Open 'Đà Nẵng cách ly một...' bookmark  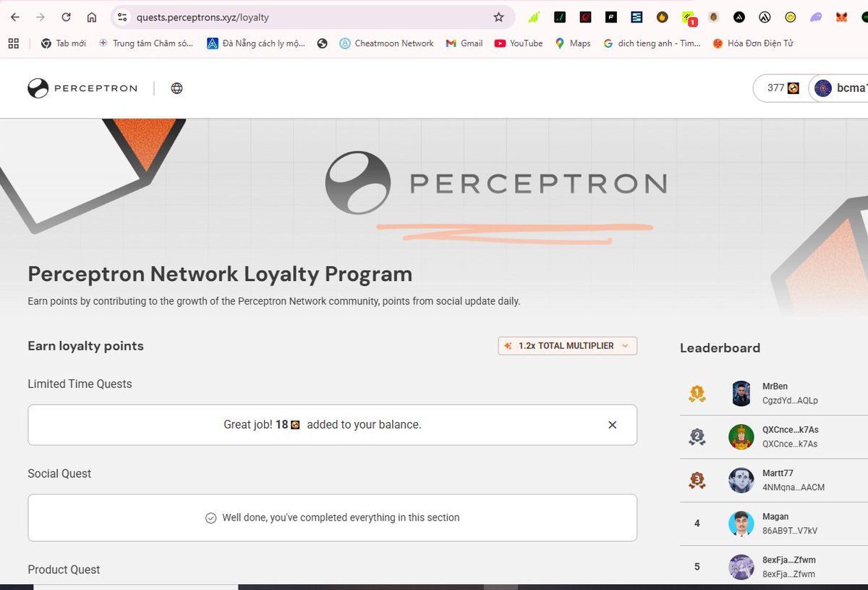click(256, 43)
